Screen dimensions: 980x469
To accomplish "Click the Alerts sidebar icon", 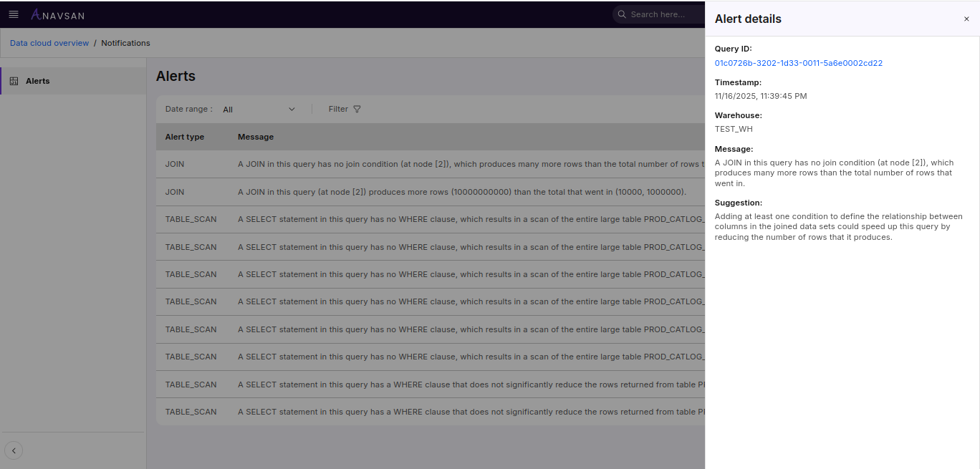I will [14, 81].
